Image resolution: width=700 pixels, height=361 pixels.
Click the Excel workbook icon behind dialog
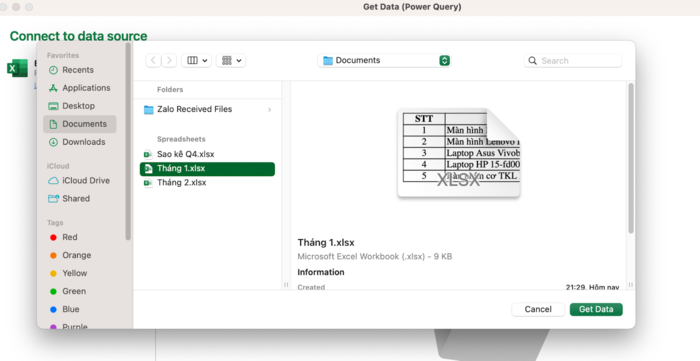click(x=17, y=68)
